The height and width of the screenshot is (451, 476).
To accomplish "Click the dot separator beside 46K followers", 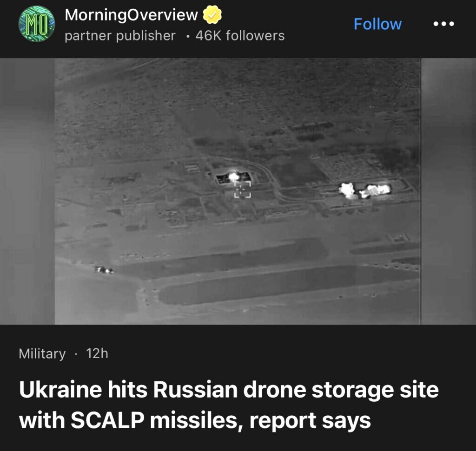I will click(x=188, y=37).
